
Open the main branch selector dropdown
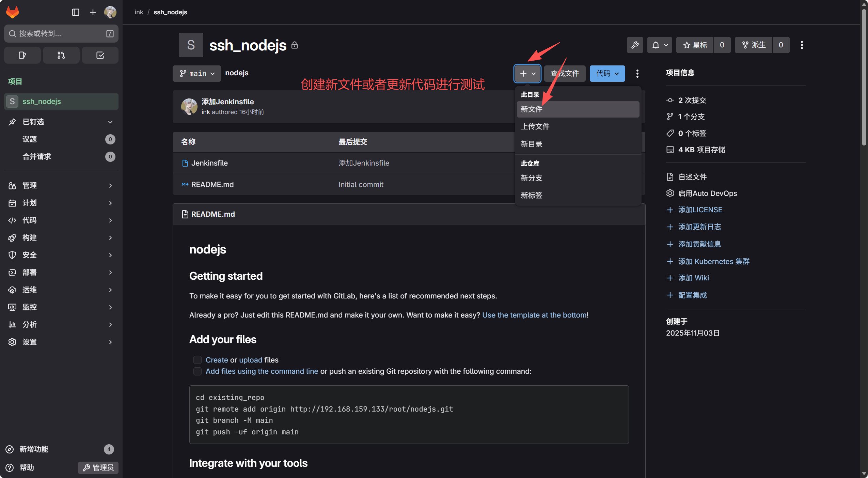(197, 74)
